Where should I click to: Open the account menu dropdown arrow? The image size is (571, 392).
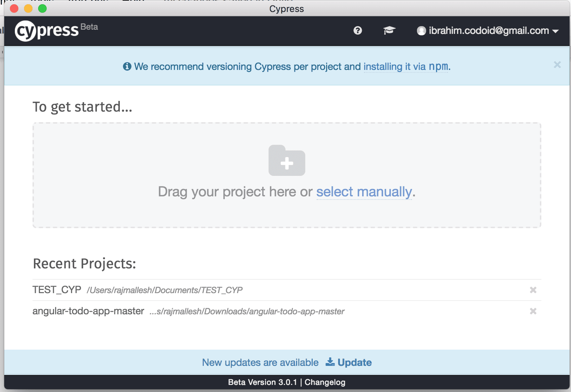click(555, 31)
